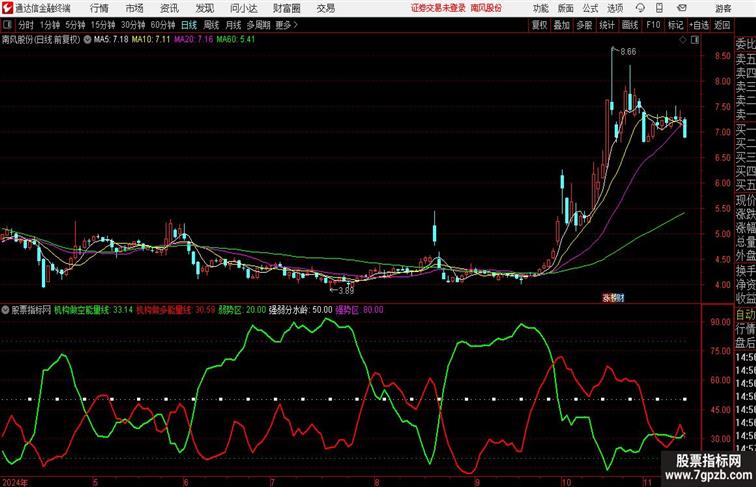The width and height of the screenshot is (756, 487).
Task: Add stock via +自选 button
Action: (699, 25)
